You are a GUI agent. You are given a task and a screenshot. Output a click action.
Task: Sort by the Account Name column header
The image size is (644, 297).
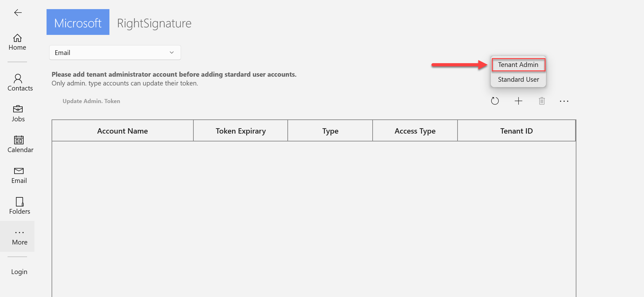click(123, 131)
